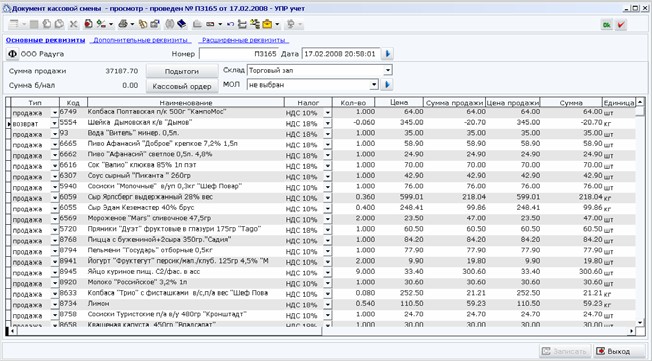
Task: Open dropdown arrow next to briefcase icon
Action: tap(277, 24)
